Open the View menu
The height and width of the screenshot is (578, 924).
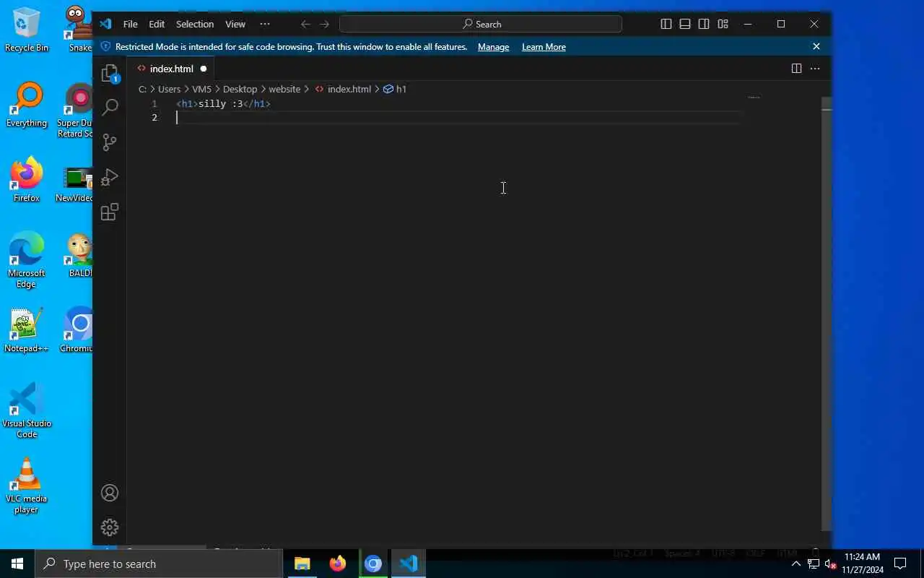pos(235,24)
